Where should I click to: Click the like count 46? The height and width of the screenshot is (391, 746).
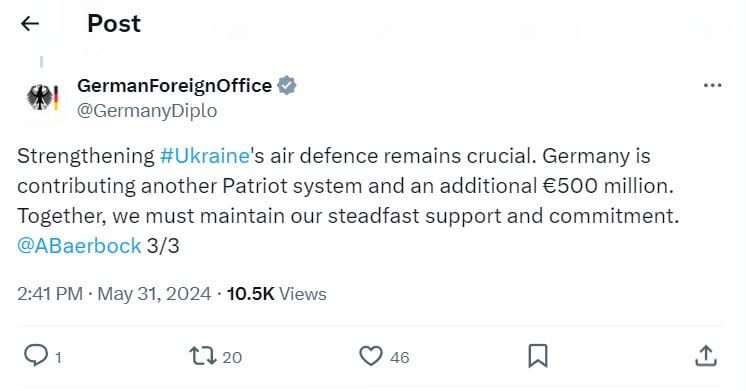click(x=400, y=357)
